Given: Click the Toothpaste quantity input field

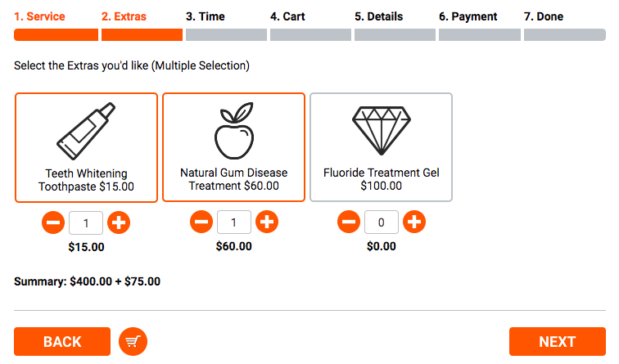Looking at the screenshot, I should pos(86,222).
